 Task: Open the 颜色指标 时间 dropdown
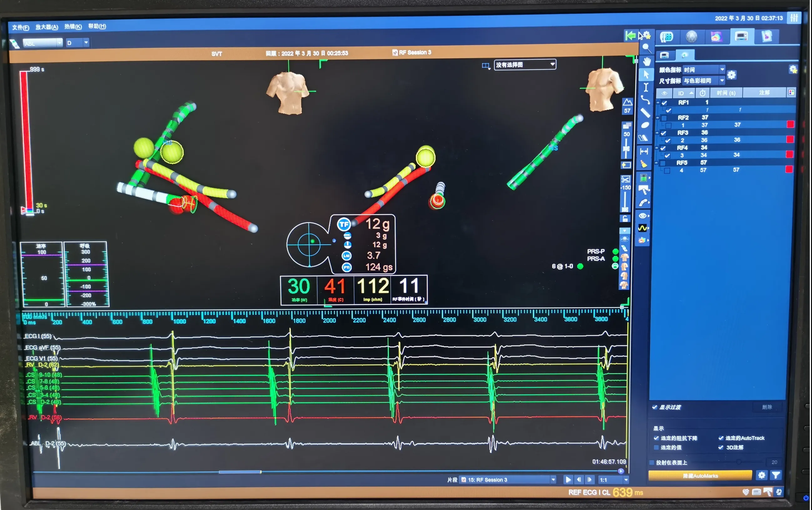point(704,69)
